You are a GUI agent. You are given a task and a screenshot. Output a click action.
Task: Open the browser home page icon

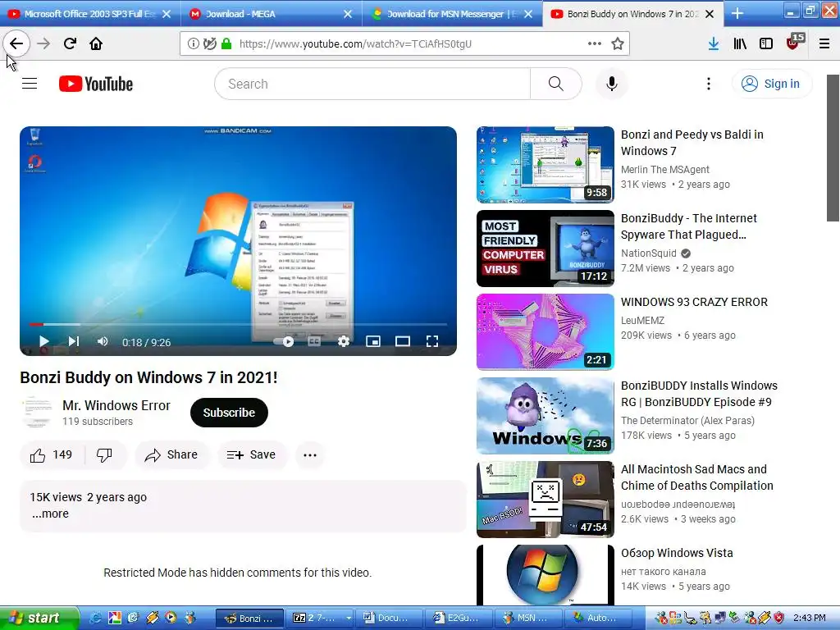point(96,43)
